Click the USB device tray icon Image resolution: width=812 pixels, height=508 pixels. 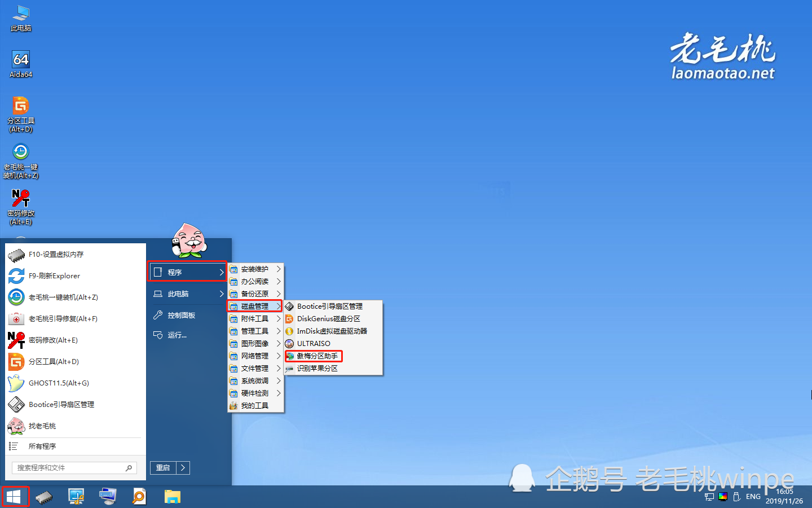click(x=736, y=497)
